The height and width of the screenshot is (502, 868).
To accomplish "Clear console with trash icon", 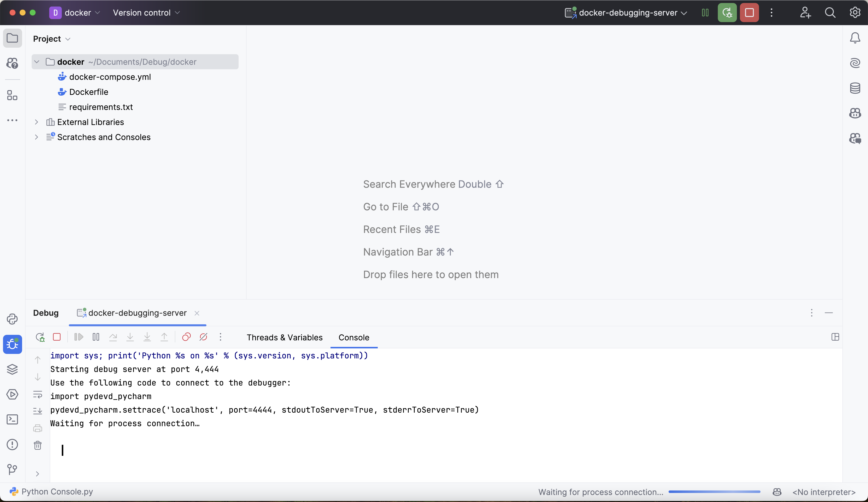I will [x=37, y=445].
